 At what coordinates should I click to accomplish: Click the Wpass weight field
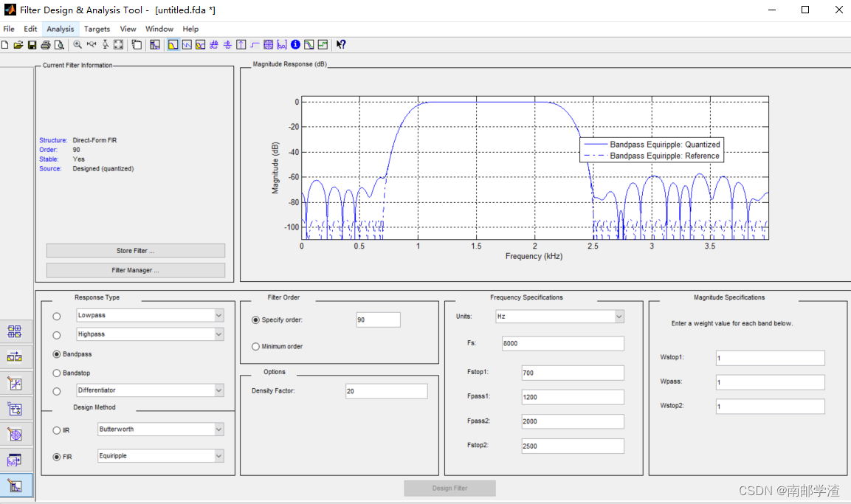(770, 382)
